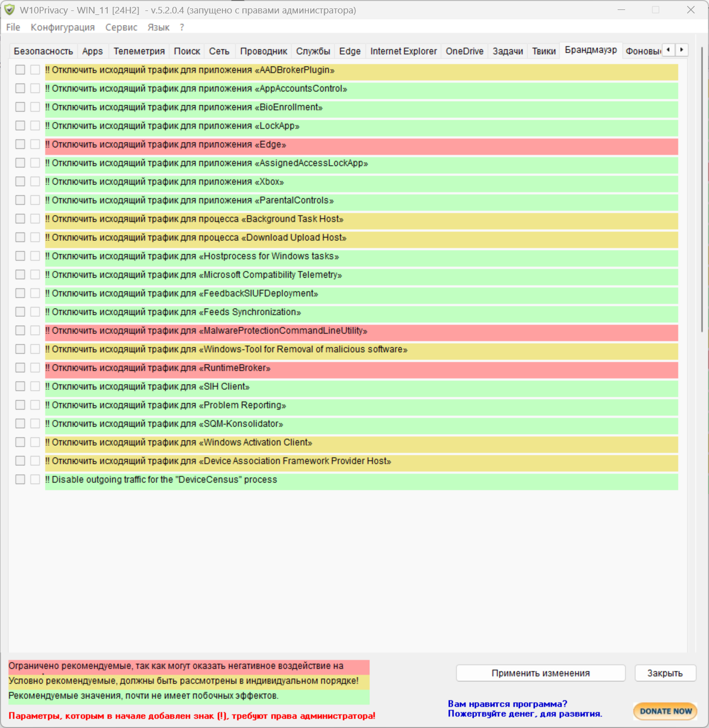Switch to the Телеметрия tab
This screenshot has height=728, width=709.
click(x=139, y=51)
